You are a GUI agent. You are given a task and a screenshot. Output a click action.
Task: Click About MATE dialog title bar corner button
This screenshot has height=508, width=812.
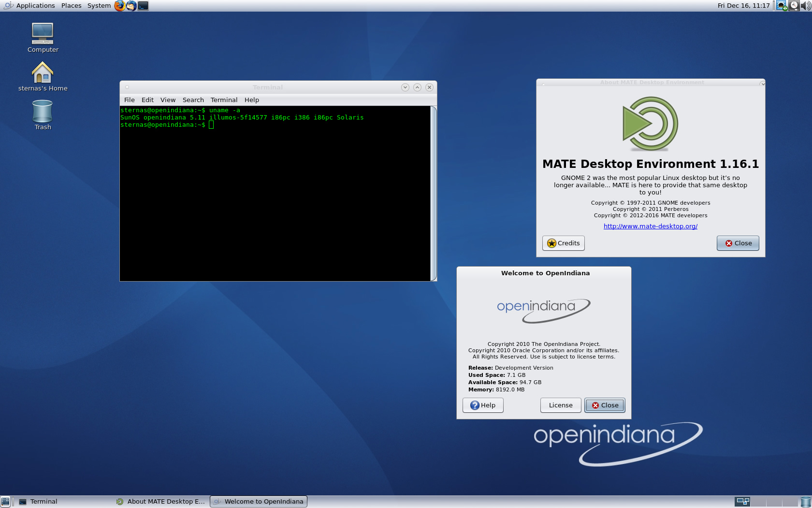click(x=762, y=84)
